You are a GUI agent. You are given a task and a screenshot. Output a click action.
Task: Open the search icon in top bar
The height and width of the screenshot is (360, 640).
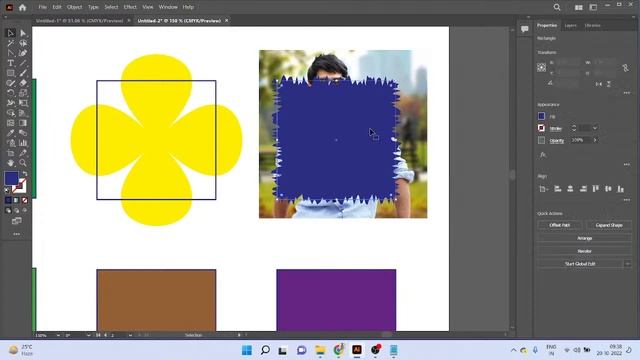coord(557,7)
